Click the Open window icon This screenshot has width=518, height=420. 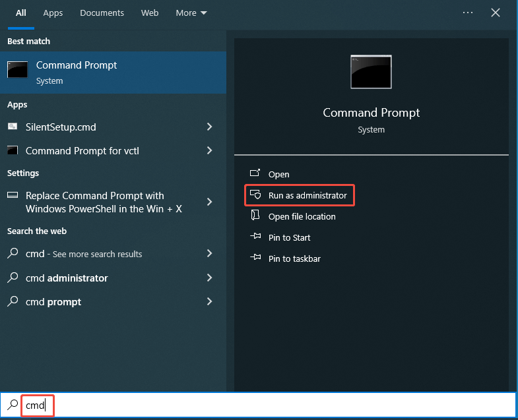tap(255, 172)
